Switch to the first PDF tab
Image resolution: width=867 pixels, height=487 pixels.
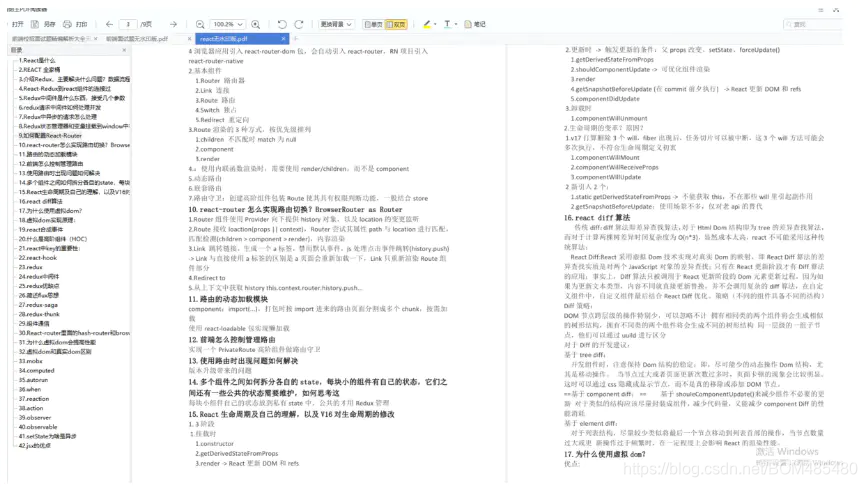[51, 39]
